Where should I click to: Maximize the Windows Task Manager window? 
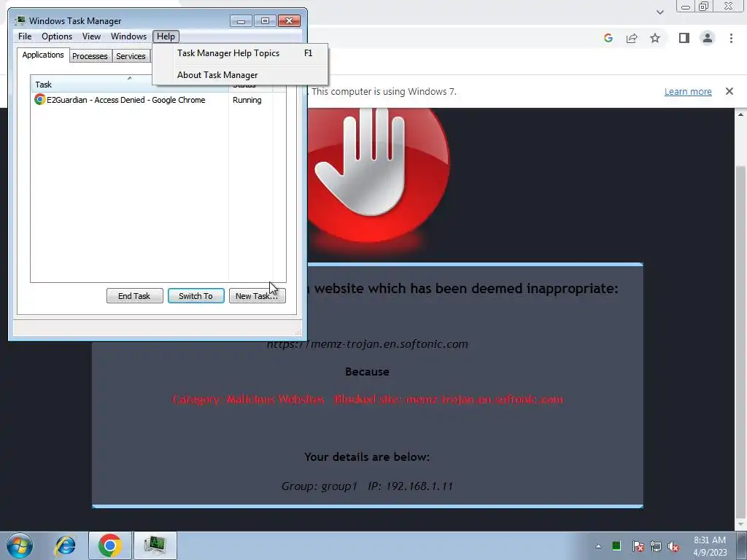click(265, 21)
